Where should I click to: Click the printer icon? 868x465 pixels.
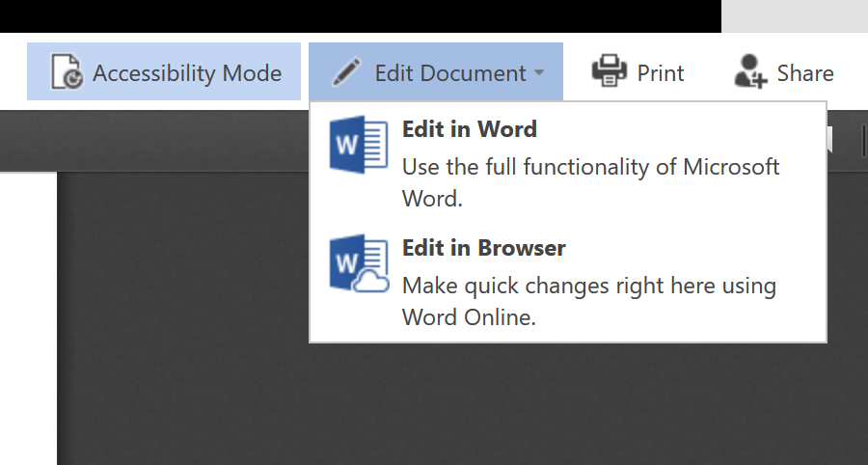coord(610,70)
